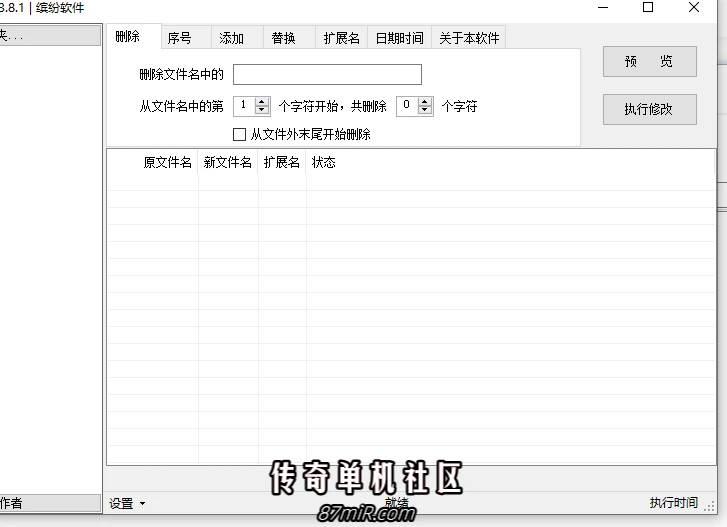Screen dimensions: 727x527
Task: Click the 预览 button
Action: click(650, 61)
